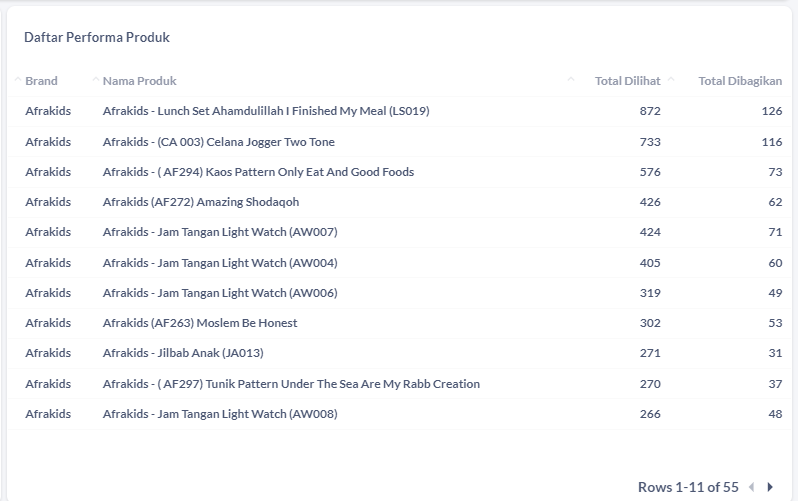Select Jam Tangan Light Watch (AW004) row
This screenshot has height=501, width=798.
coord(399,263)
